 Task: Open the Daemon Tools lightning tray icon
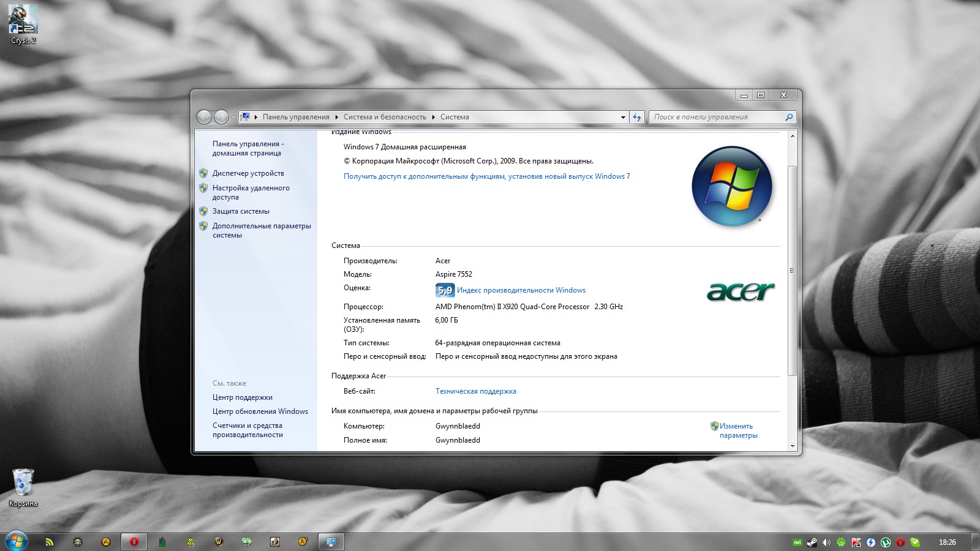tap(871, 542)
